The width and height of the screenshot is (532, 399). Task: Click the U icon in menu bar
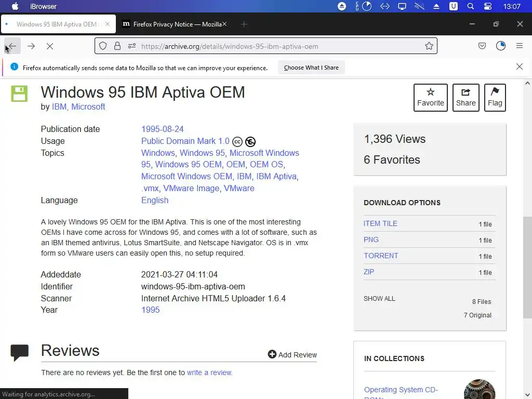(453, 6)
